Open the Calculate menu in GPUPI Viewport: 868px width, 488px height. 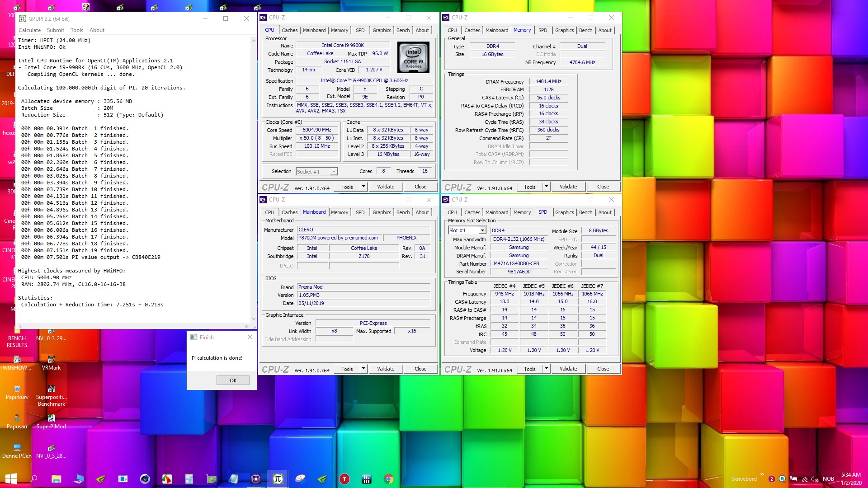click(29, 30)
